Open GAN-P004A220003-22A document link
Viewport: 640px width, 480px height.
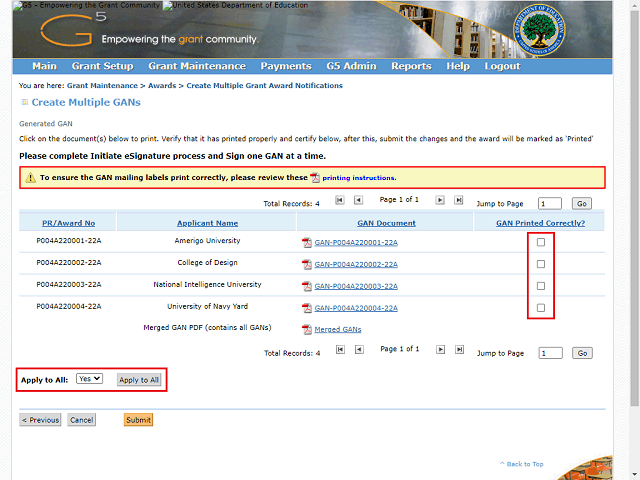point(356,286)
